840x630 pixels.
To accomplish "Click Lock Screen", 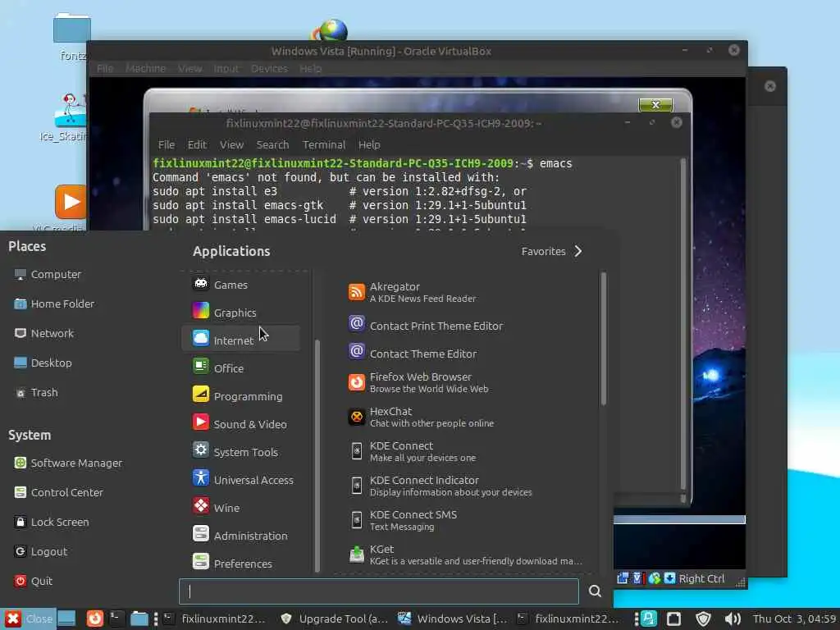I will pyautogui.click(x=52, y=522).
